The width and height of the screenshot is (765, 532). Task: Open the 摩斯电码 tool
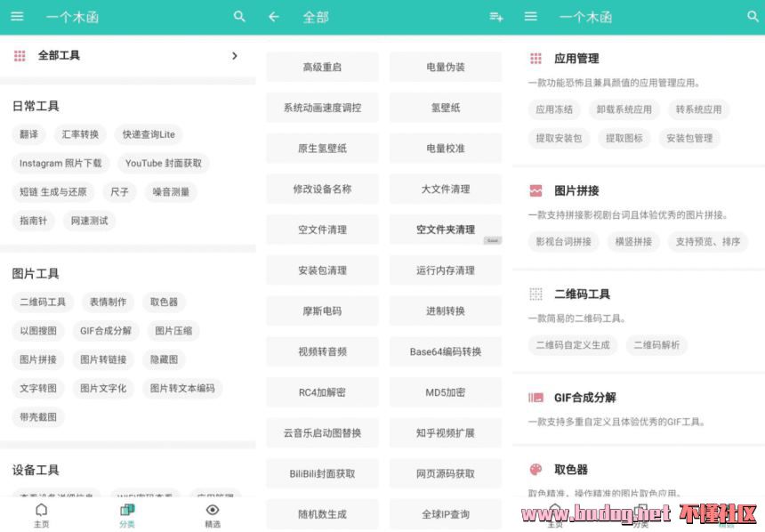pyautogui.click(x=322, y=311)
